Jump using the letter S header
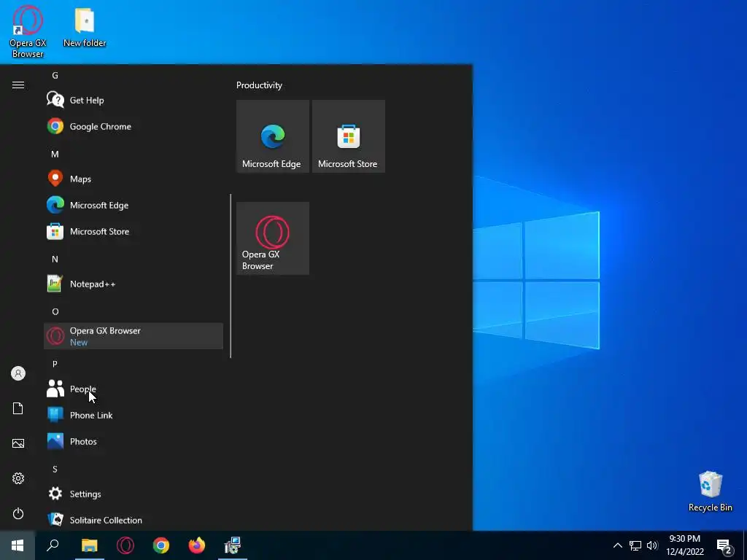Viewport: 747px width, 560px height. (x=55, y=469)
